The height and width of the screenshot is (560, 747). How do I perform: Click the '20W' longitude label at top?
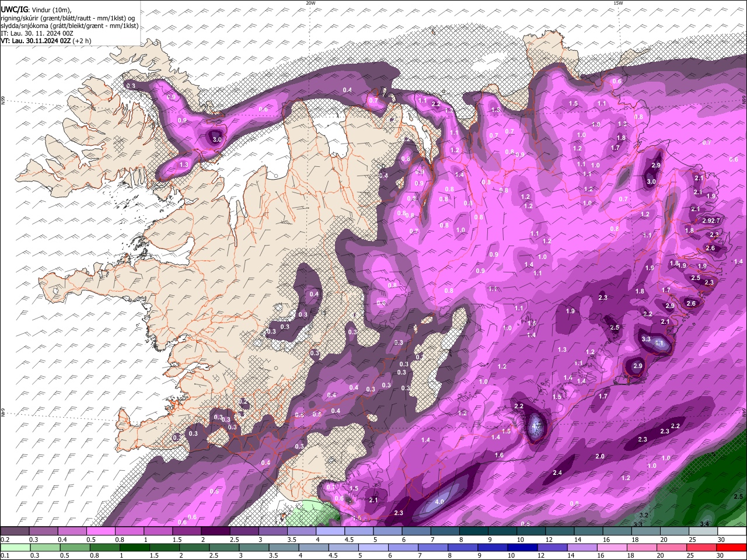pos(310,3)
